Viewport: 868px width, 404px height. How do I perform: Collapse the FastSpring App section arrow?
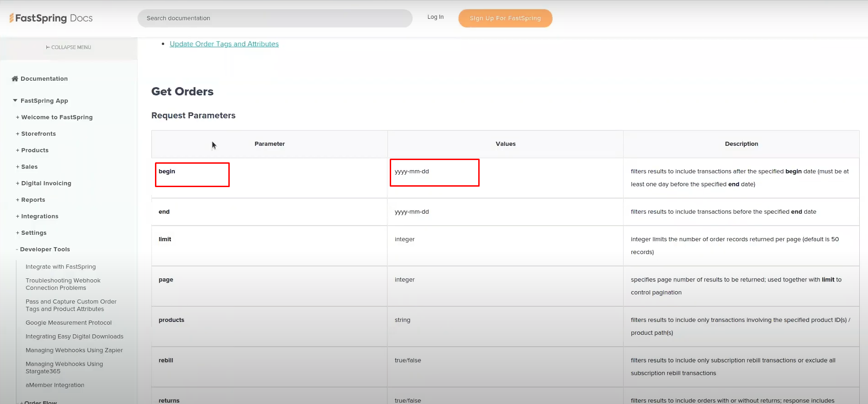(x=15, y=100)
